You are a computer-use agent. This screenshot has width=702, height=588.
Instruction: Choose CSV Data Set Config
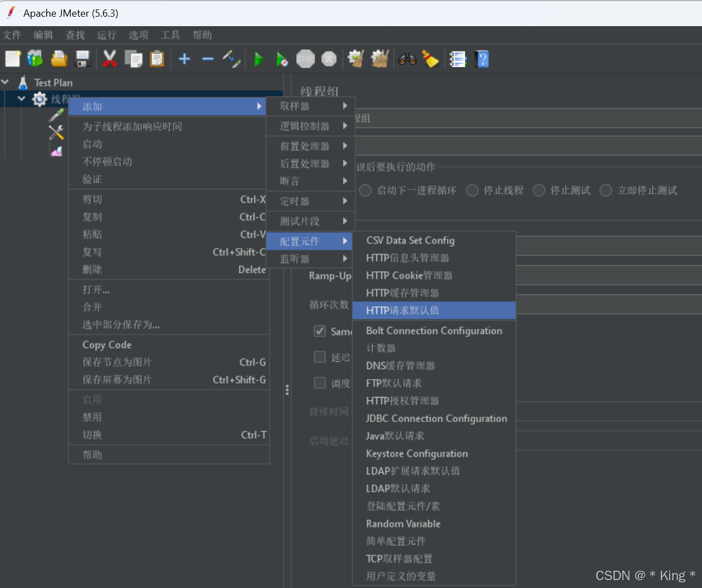tap(434, 241)
